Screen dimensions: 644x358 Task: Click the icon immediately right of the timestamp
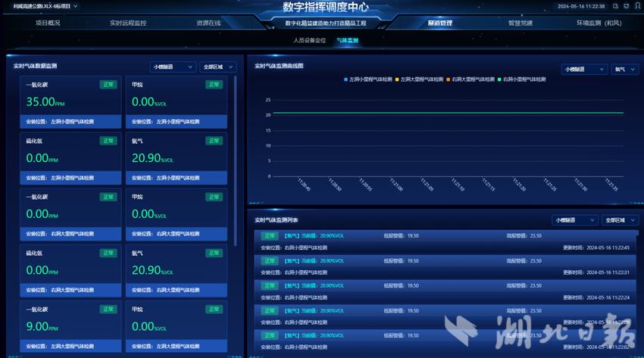click(615, 6)
